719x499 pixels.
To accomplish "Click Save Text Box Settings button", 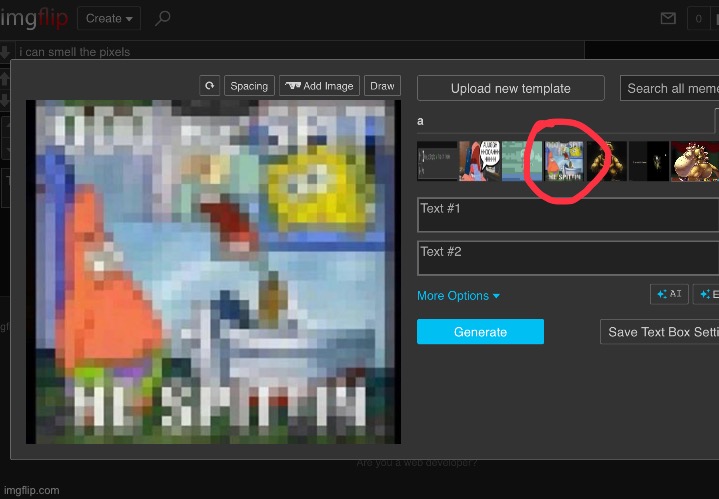I will click(662, 332).
